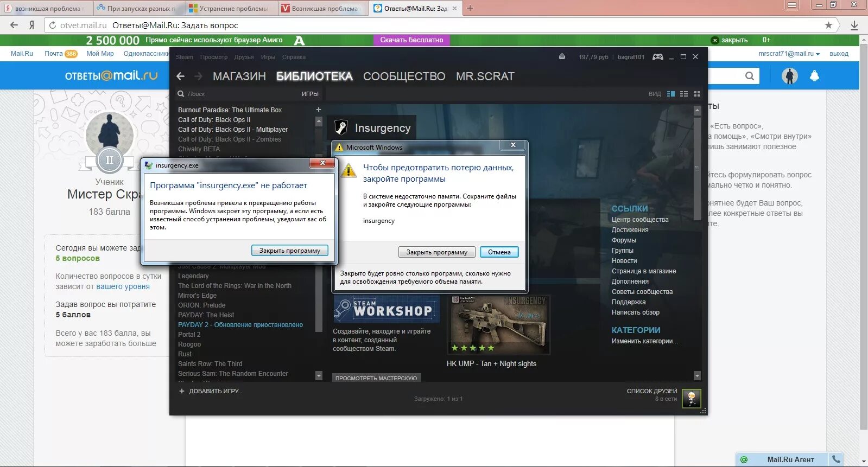The height and width of the screenshot is (467, 868).
Task: Open Steam menu in Steam window
Action: click(x=185, y=57)
